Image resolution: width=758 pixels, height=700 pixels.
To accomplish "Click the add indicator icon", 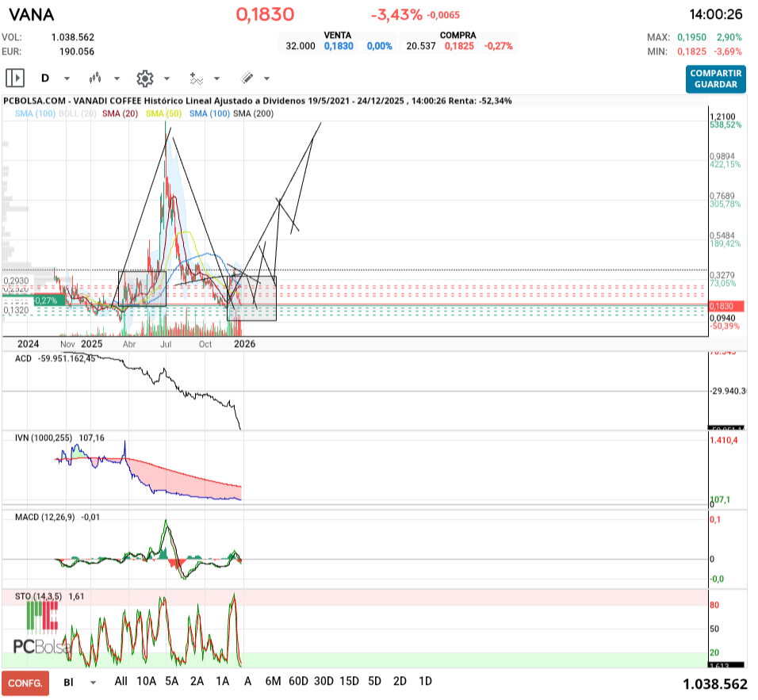I will [196, 78].
